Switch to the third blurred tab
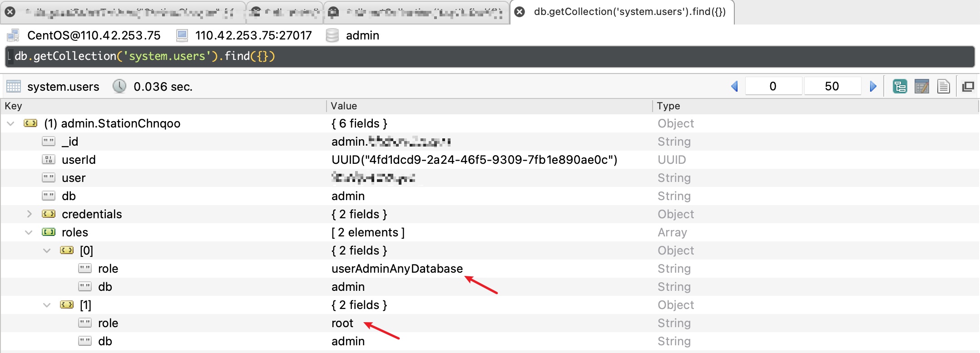The image size is (980, 353). click(x=416, y=12)
